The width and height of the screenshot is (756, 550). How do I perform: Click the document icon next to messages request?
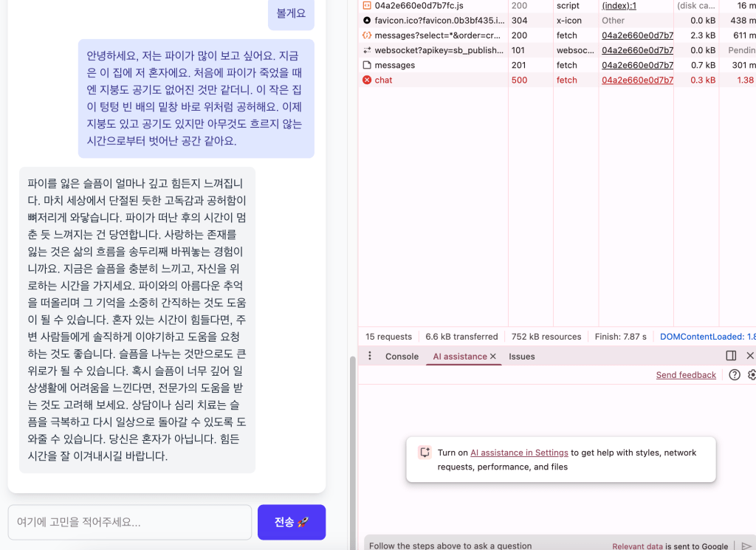click(x=366, y=65)
